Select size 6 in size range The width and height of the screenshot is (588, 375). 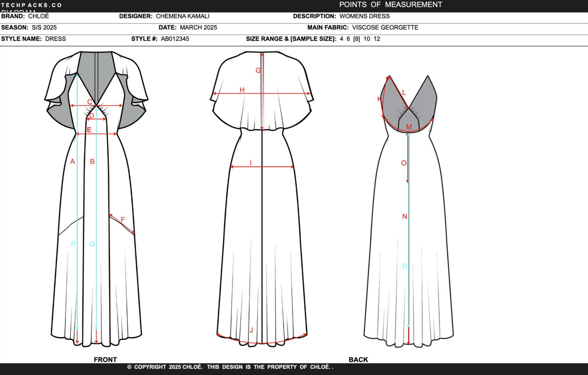[348, 39]
